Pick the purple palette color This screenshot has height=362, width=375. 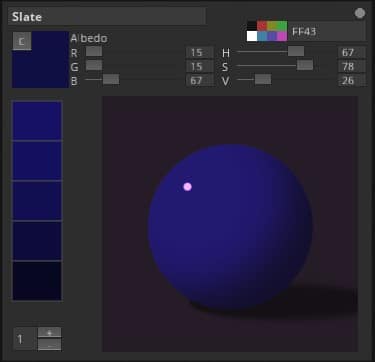[272, 36]
